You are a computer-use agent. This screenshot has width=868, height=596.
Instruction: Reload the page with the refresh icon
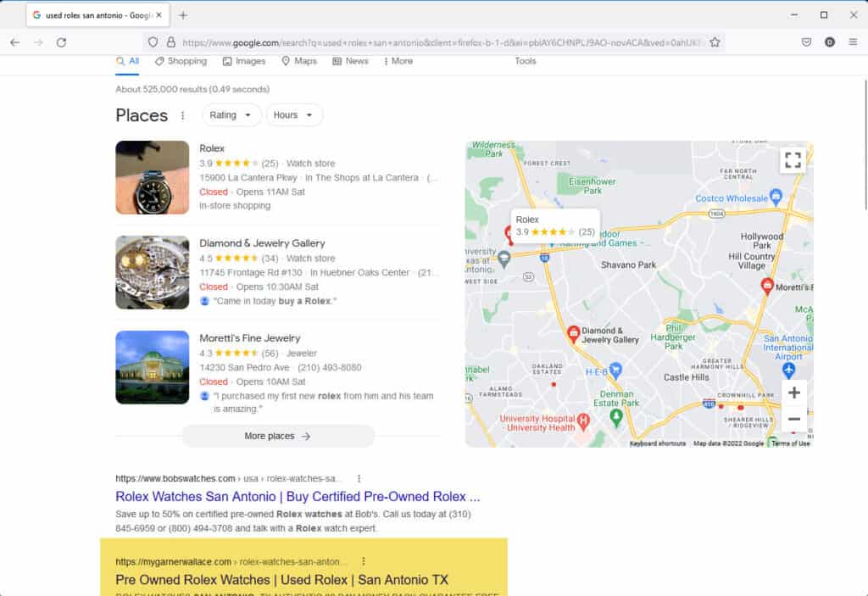point(61,42)
